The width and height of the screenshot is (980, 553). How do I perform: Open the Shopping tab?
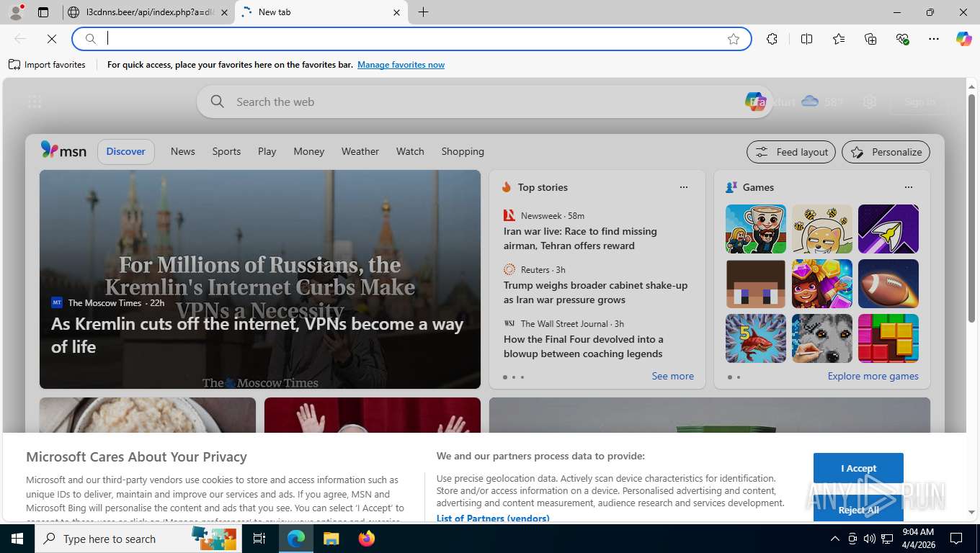click(x=463, y=151)
